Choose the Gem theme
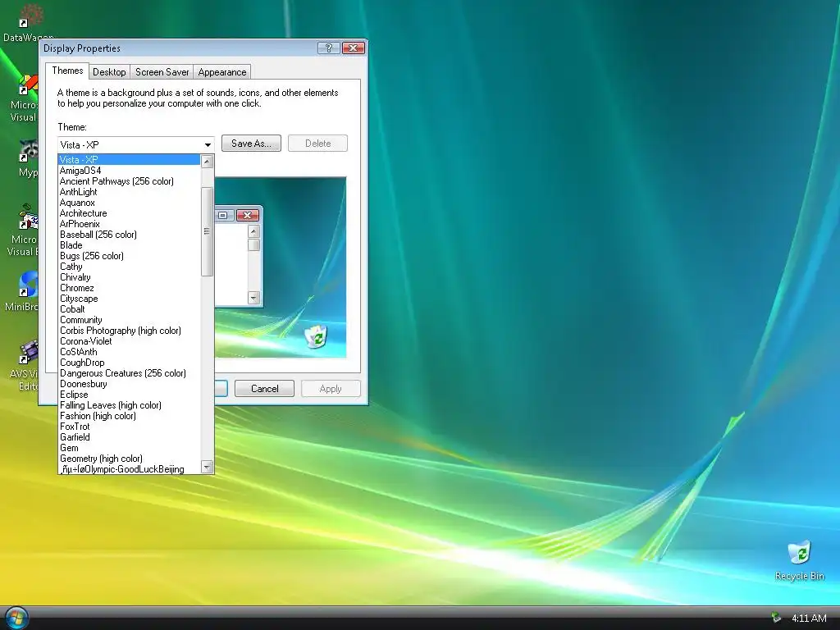The width and height of the screenshot is (840, 630). coord(129,448)
